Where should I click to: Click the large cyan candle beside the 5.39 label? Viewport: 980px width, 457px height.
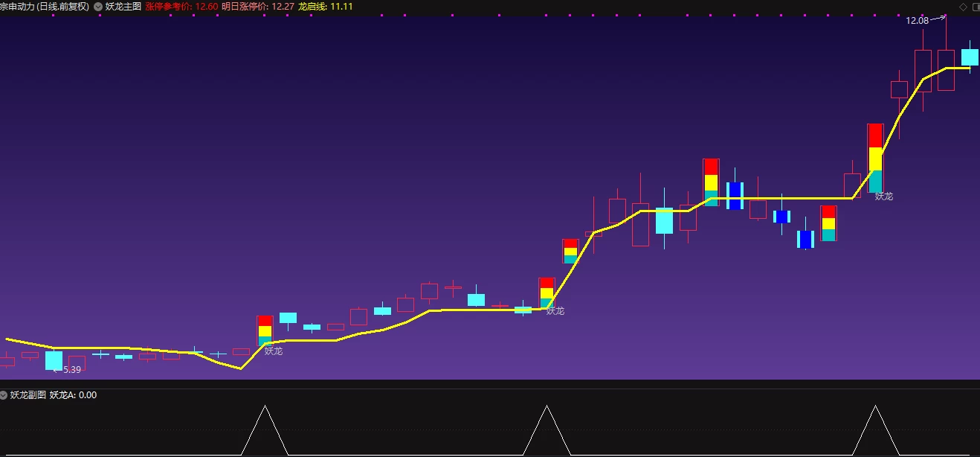(54, 360)
